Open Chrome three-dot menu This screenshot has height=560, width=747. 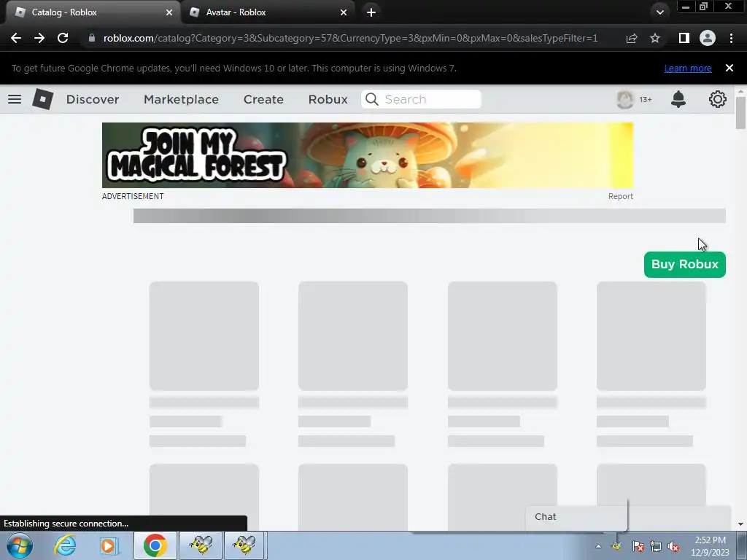pos(731,38)
